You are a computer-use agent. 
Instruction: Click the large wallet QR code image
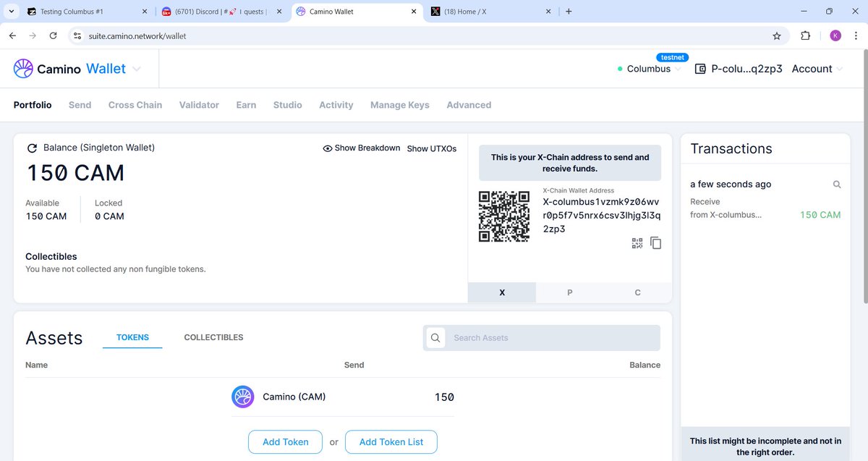click(x=504, y=216)
